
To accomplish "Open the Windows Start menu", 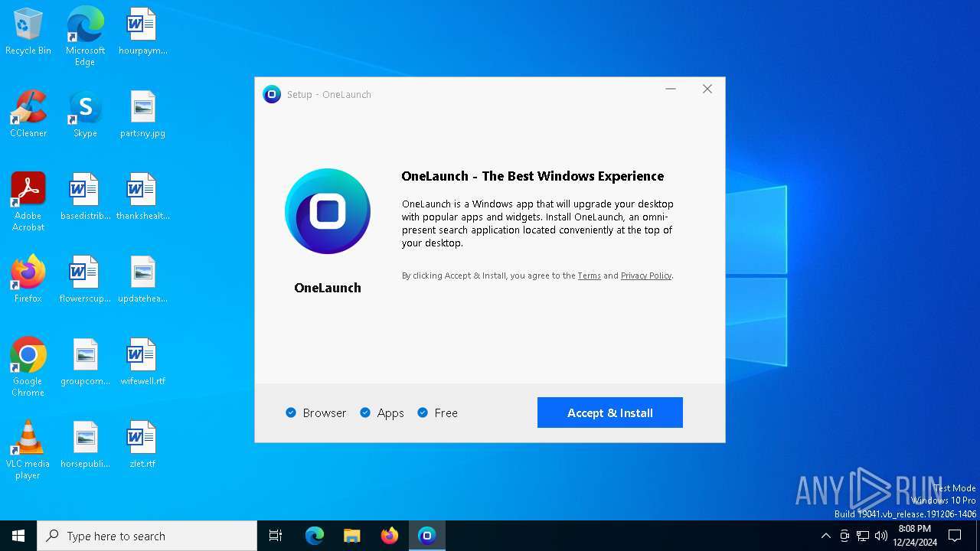I will coord(18,536).
